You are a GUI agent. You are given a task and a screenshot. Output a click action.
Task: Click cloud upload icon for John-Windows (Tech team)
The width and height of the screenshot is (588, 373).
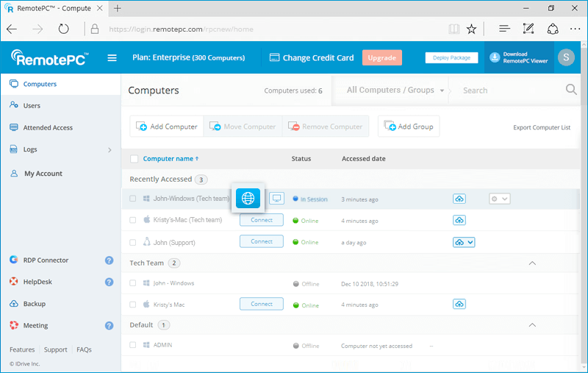pyautogui.click(x=459, y=199)
